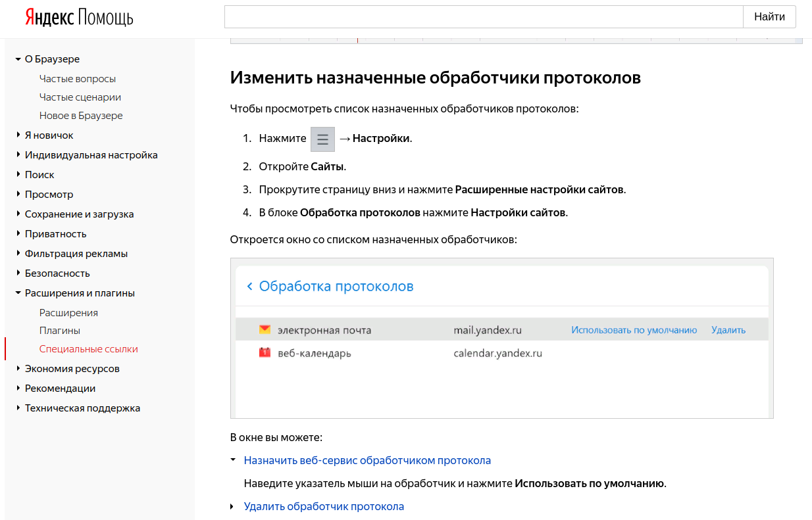Click Удалить link in protocol list

[728, 330]
